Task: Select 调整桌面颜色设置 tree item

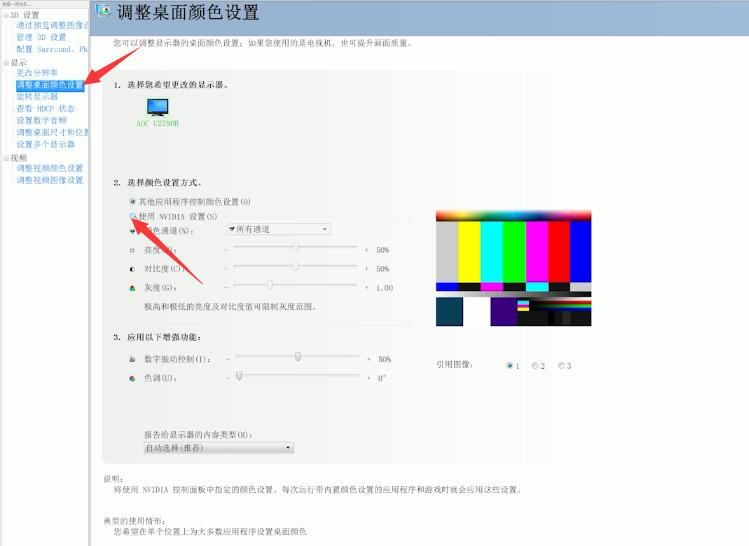Action: [x=50, y=85]
